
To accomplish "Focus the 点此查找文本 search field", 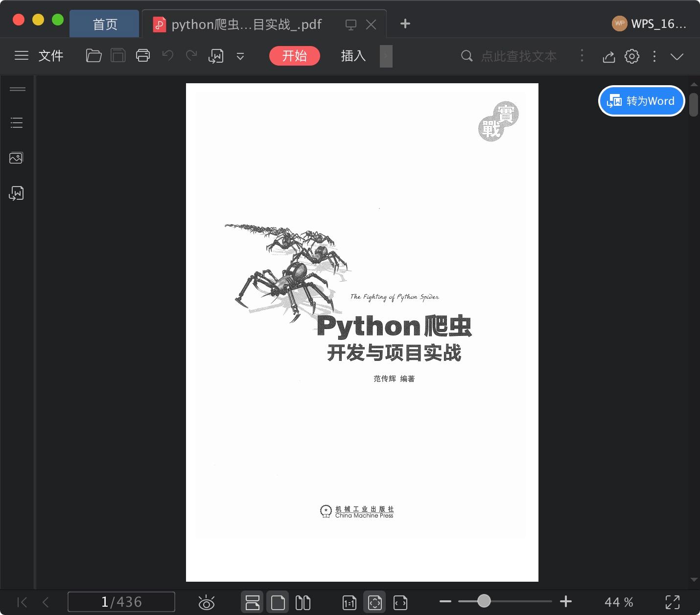I will pyautogui.click(x=519, y=56).
